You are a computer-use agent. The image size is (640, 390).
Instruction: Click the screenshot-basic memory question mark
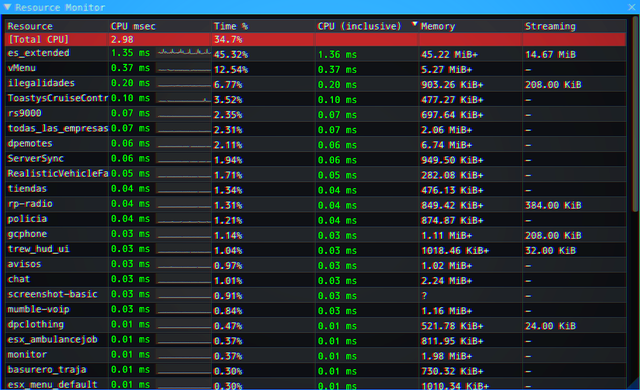click(424, 296)
